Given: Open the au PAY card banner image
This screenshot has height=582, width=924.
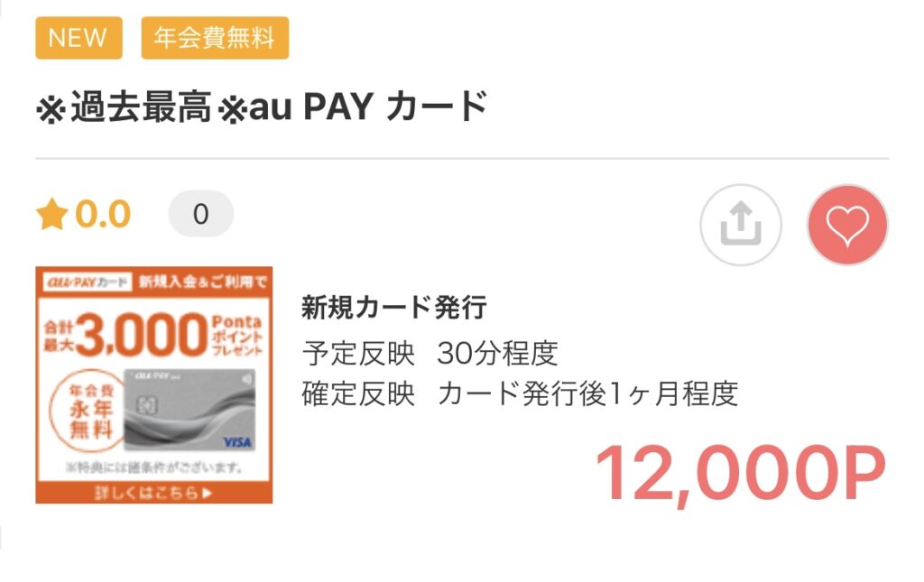Looking at the screenshot, I should pos(153,385).
